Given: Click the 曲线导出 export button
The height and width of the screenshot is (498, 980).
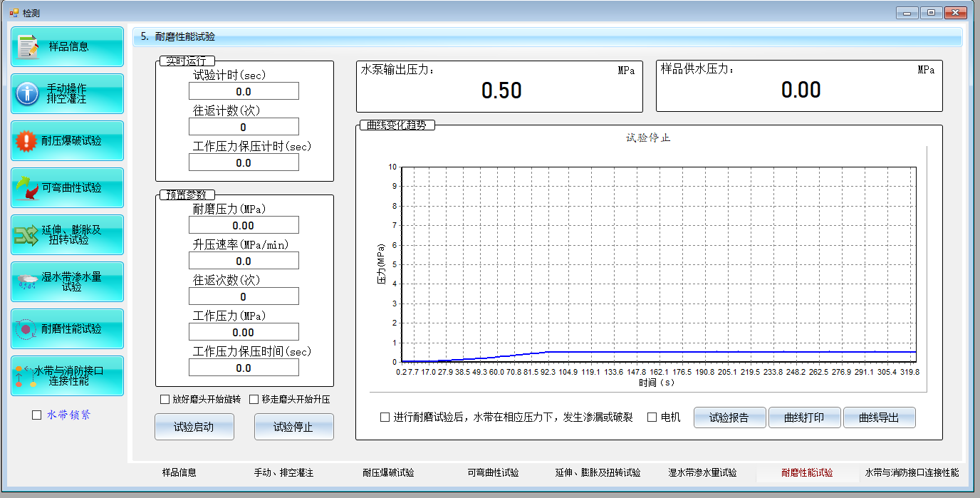Looking at the screenshot, I should (879, 417).
